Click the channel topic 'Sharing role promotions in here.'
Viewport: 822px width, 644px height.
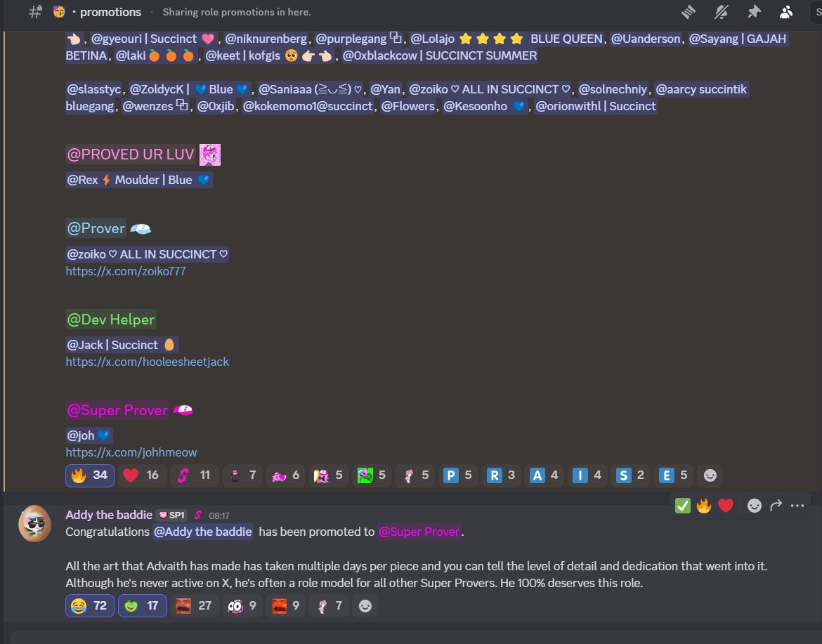(x=237, y=12)
